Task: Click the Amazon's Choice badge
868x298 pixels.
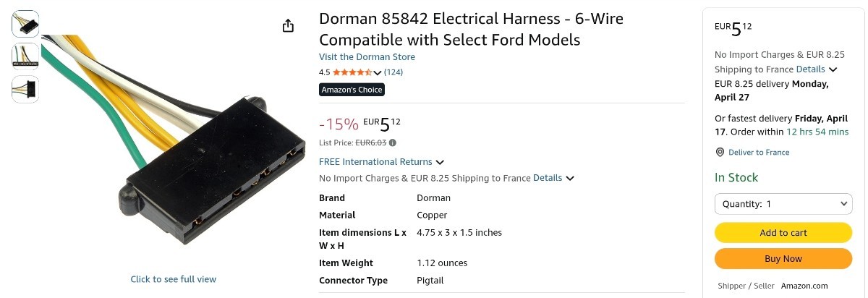Action: [352, 90]
